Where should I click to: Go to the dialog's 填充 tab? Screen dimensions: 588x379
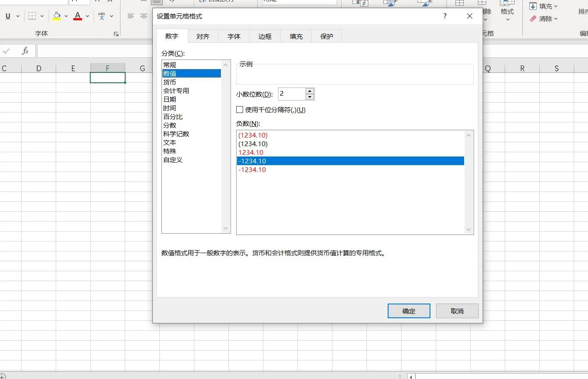click(x=296, y=36)
